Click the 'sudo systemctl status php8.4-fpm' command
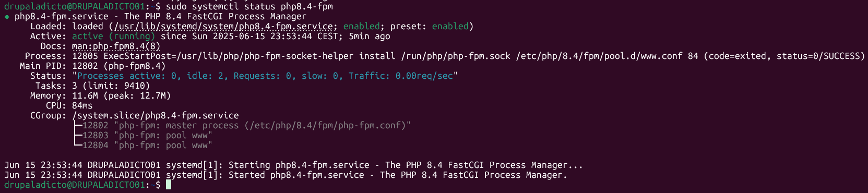The width and height of the screenshot is (868, 193). pyautogui.click(x=249, y=7)
